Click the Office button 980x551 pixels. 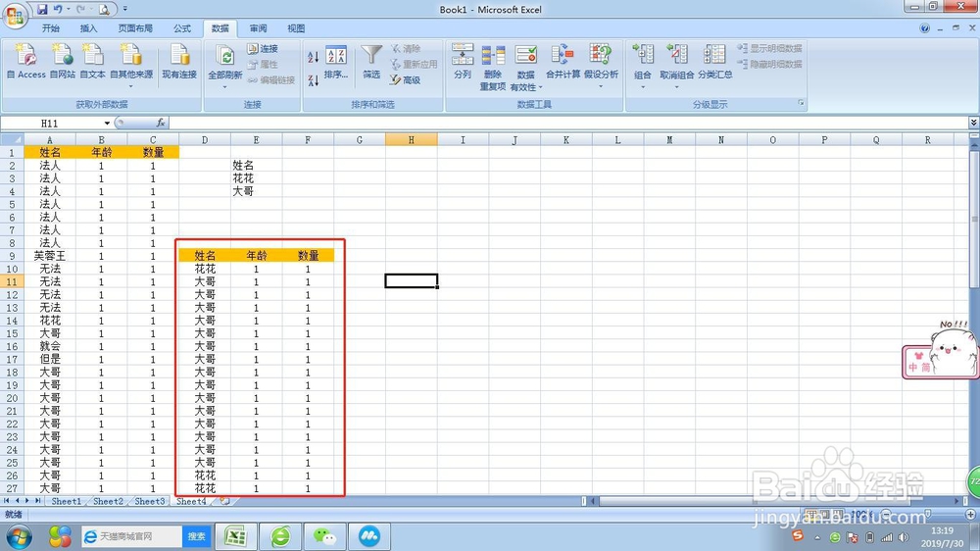click(15, 16)
